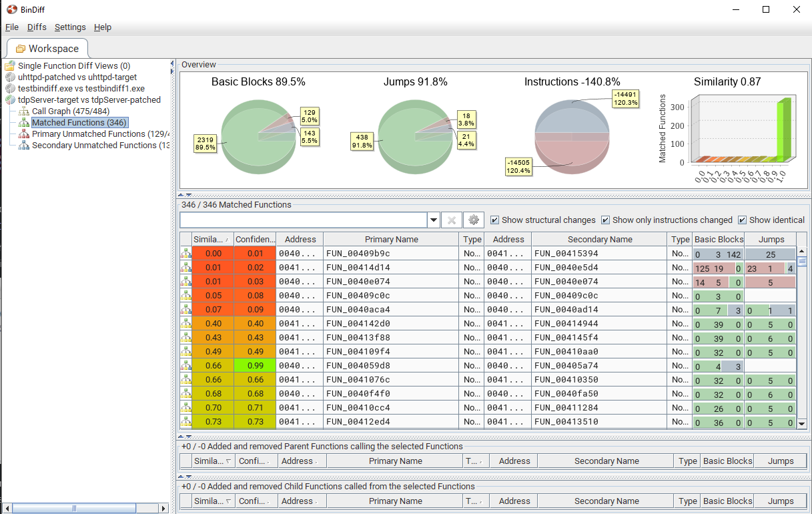Select the tdpServer-target vs tdpServer-patched node
This screenshot has height=514, width=812.
[89, 100]
